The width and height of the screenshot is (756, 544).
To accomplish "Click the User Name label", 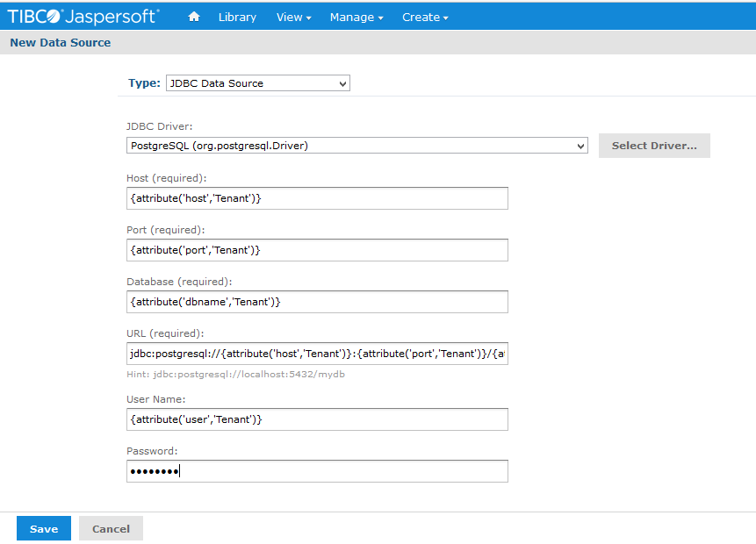I will [x=155, y=399].
